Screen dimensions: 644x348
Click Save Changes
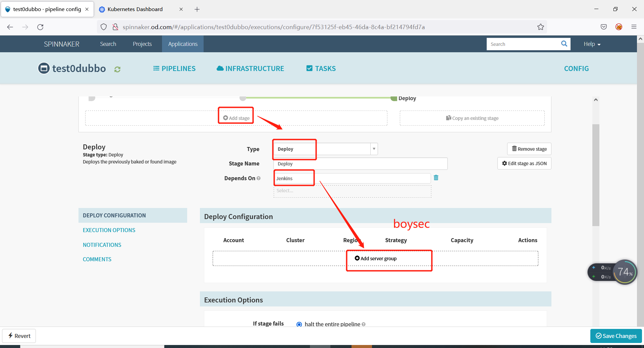point(616,336)
